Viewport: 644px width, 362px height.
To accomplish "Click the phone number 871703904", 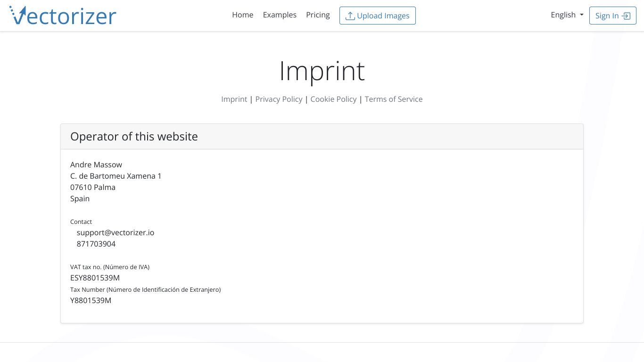I will click(96, 244).
